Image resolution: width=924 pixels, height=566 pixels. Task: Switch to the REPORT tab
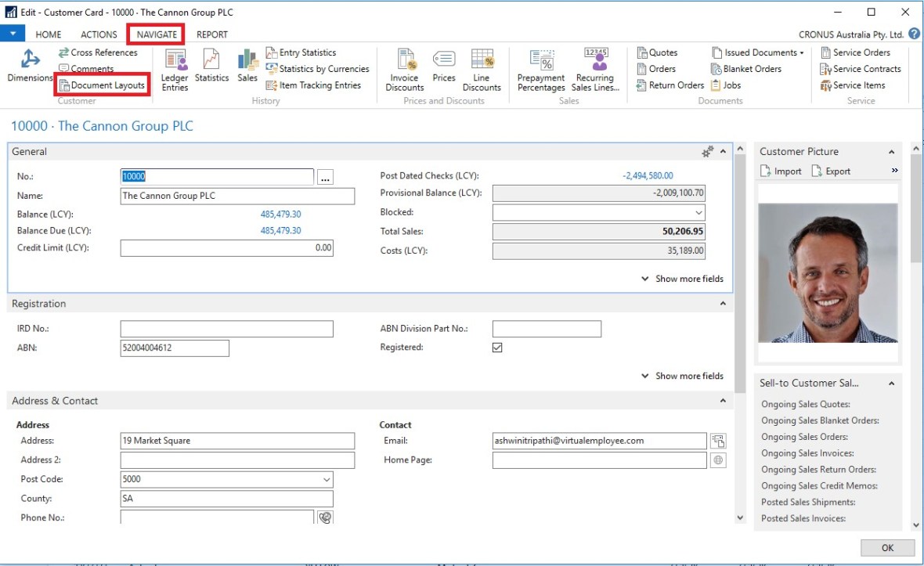(212, 34)
